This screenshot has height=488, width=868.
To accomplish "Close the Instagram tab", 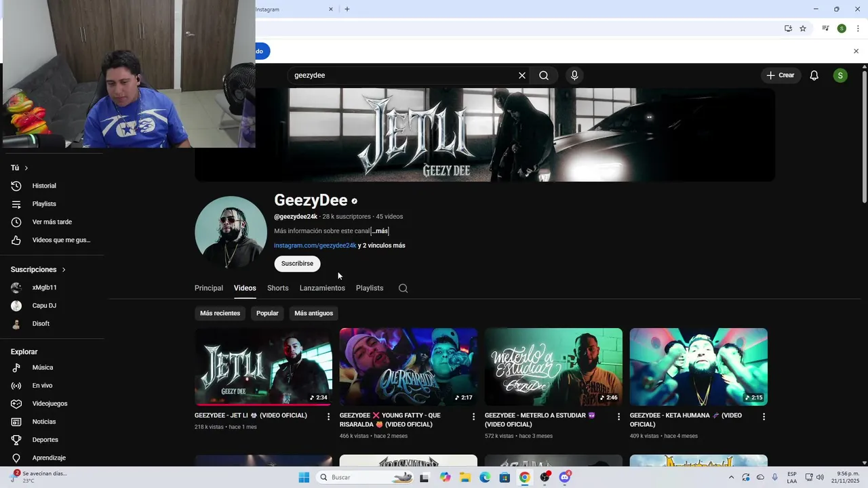I will [331, 9].
